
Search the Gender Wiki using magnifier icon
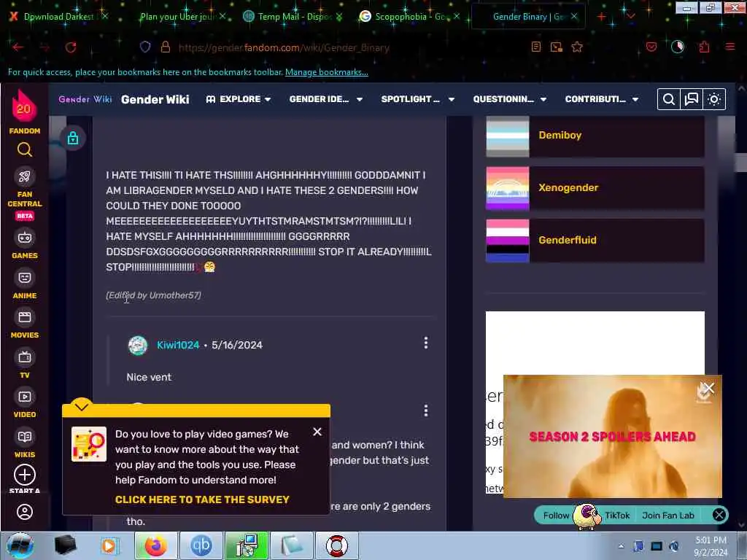pos(669,99)
